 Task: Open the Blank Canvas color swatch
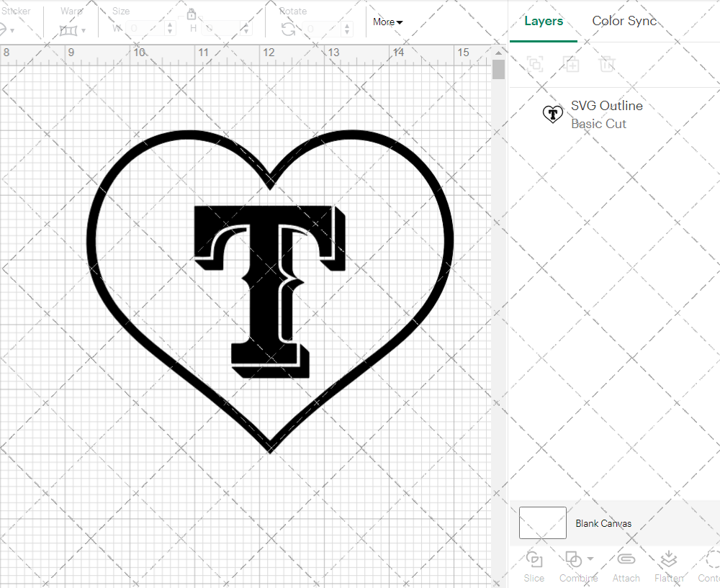542,523
